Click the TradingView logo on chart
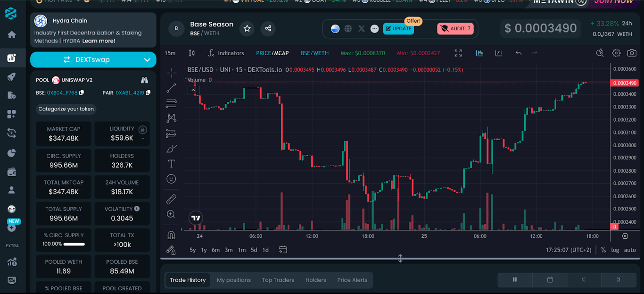Image resolution: width=644 pixels, height=294 pixels. pos(196,218)
